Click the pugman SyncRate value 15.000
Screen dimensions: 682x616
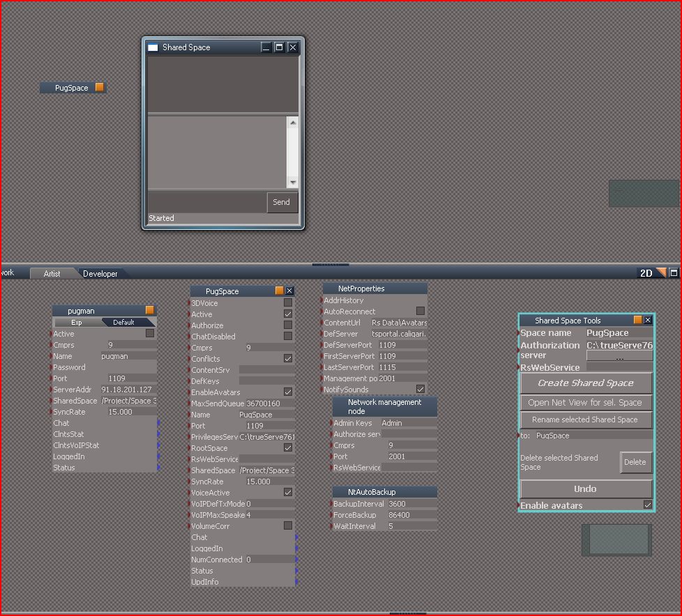pos(132,412)
